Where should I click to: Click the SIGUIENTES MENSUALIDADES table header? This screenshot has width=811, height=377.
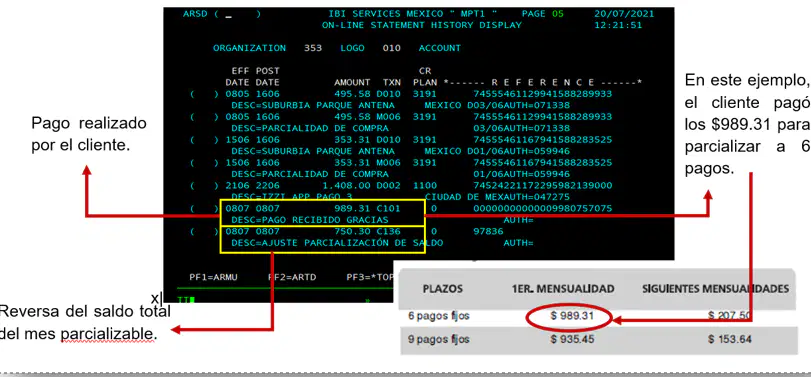point(716,289)
